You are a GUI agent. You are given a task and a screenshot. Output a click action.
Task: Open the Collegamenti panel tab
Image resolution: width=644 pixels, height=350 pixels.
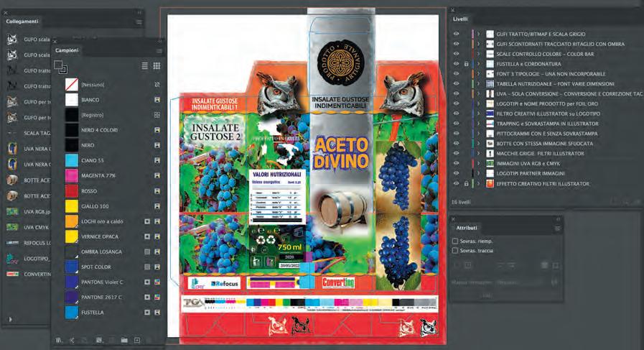pyautogui.click(x=22, y=22)
